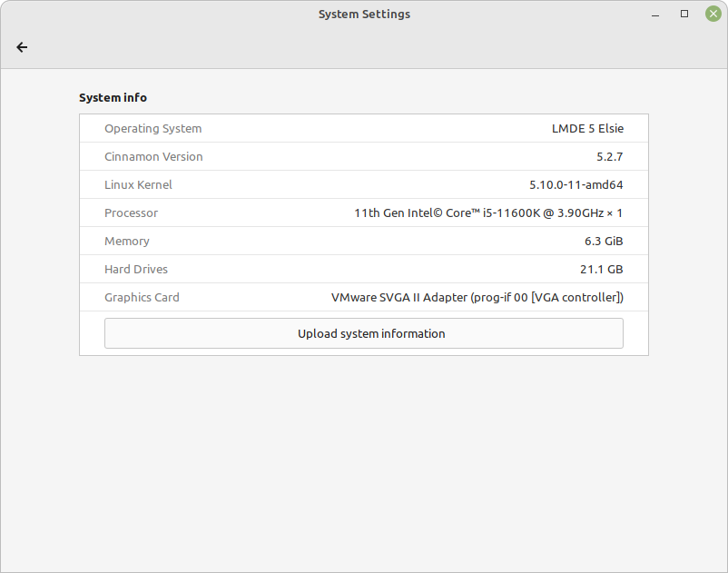Select the Hard Drives label
The height and width of the screenshot is (573, 728).
[x=136, y=270]
